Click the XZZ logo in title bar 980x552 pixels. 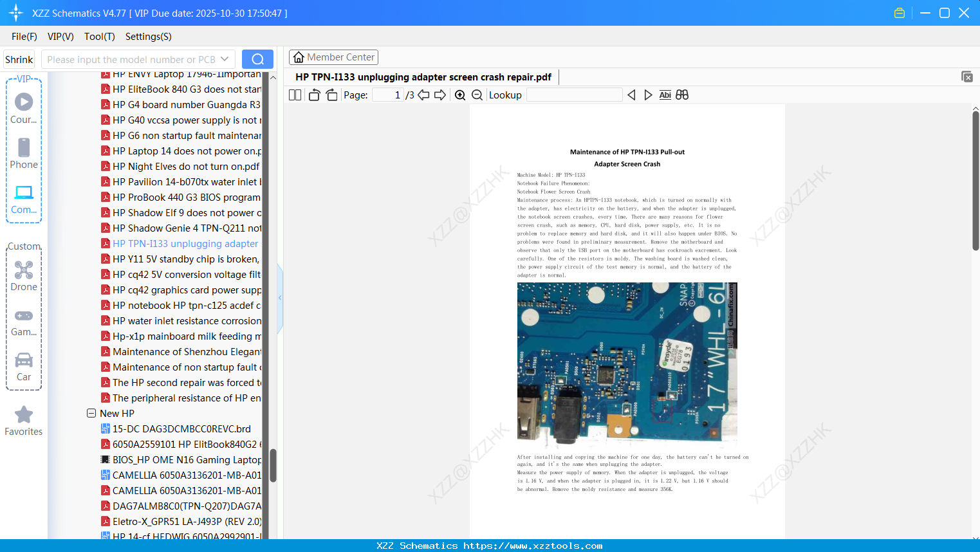pyautogui.click(x=16, y=13)
